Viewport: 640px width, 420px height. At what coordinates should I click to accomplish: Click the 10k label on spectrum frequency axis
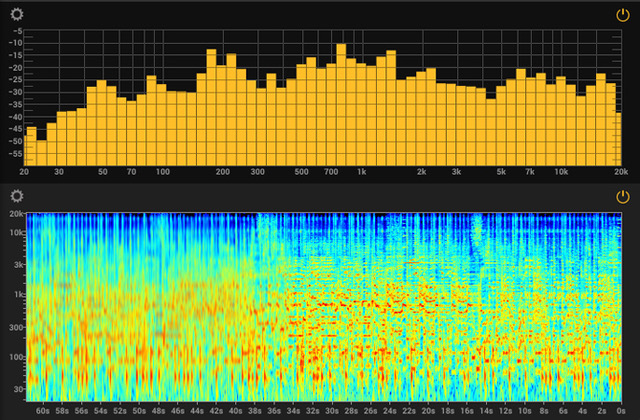pos(561,172)
